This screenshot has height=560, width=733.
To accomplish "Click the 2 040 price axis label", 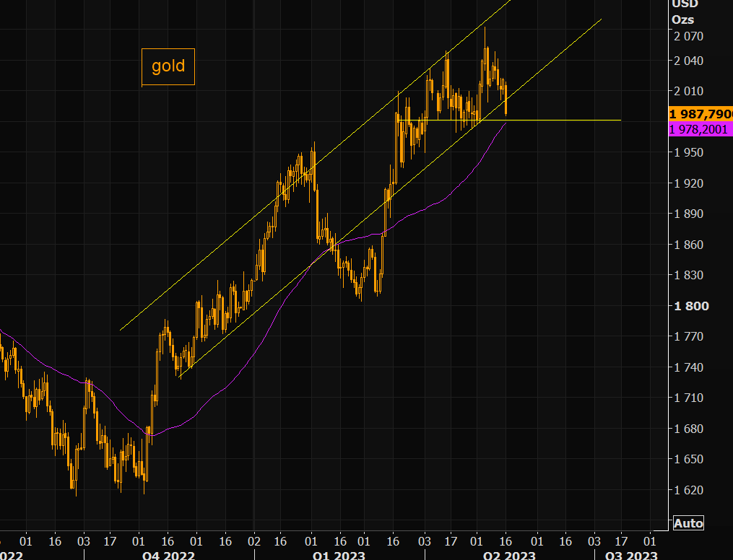I will 688,61.
